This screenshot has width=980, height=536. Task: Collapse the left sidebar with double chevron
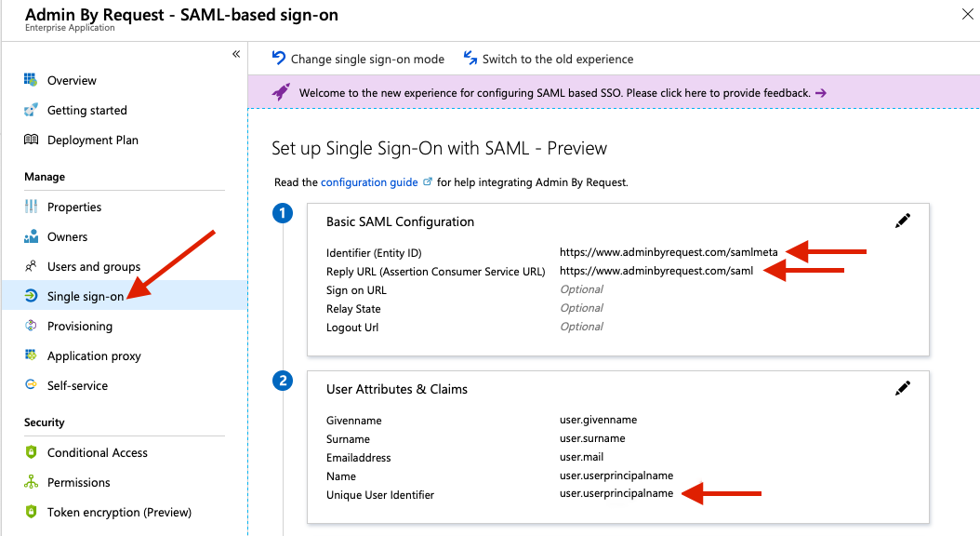pyautogui.click(x=236, y=54)
